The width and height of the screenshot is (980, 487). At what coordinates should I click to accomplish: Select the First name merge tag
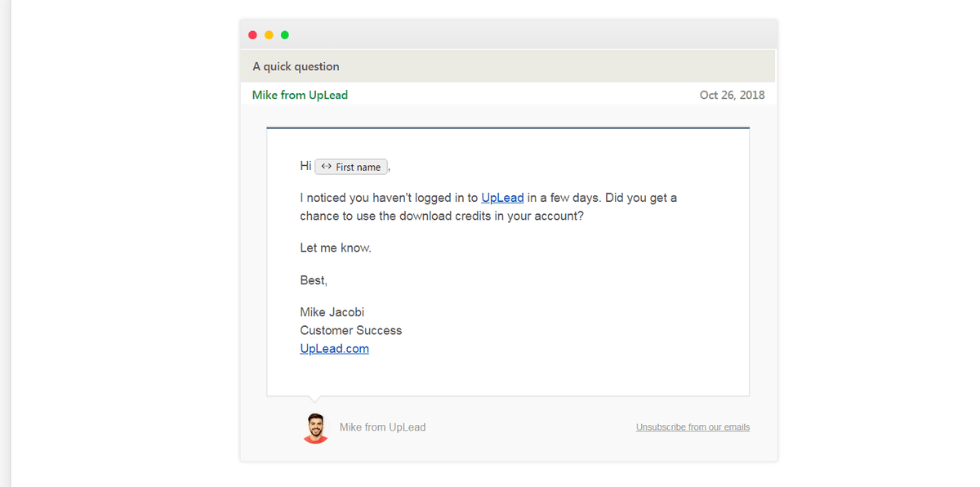point(351,167)
